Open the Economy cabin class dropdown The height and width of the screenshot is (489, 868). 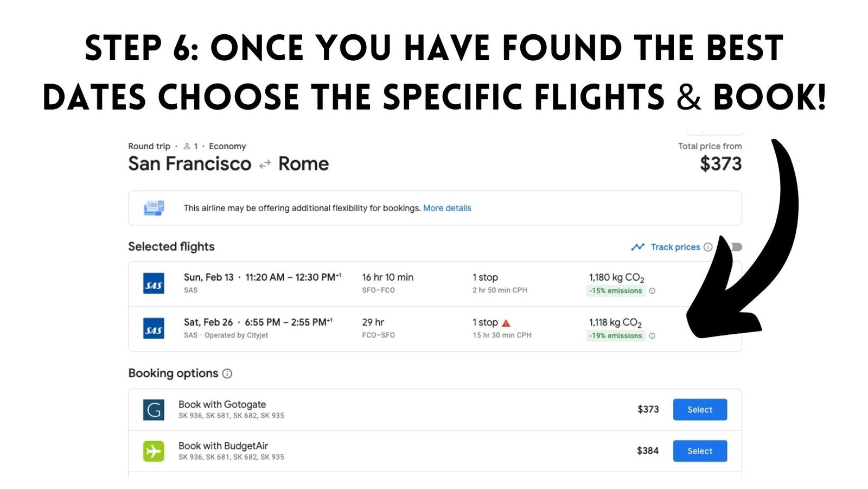tap(228, 146)
